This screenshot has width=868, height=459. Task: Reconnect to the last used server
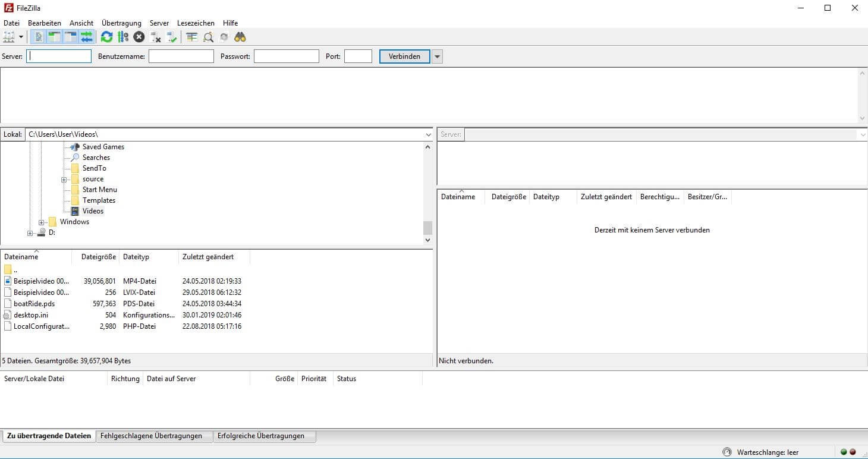172,37
